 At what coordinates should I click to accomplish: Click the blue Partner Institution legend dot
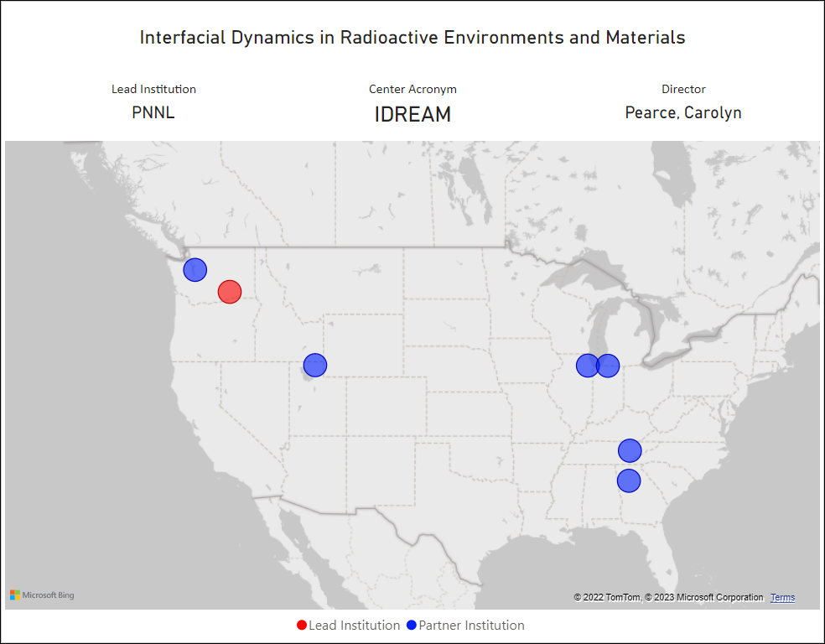[x=412, y=625]
